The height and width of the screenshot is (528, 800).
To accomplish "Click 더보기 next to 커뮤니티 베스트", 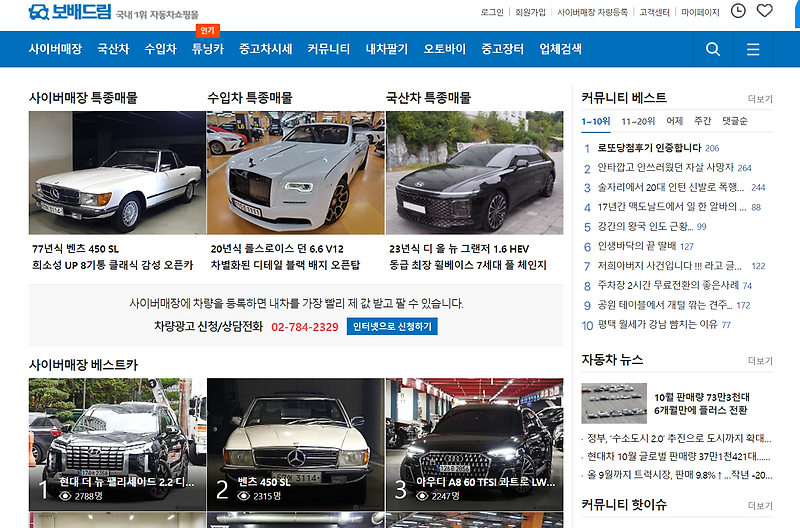I will pos(760,99).
